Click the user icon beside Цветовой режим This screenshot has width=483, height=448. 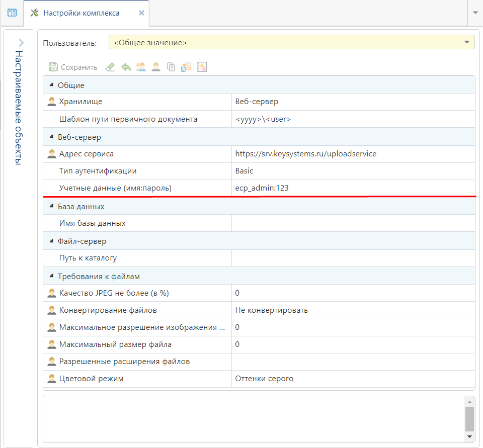point(52,379)
